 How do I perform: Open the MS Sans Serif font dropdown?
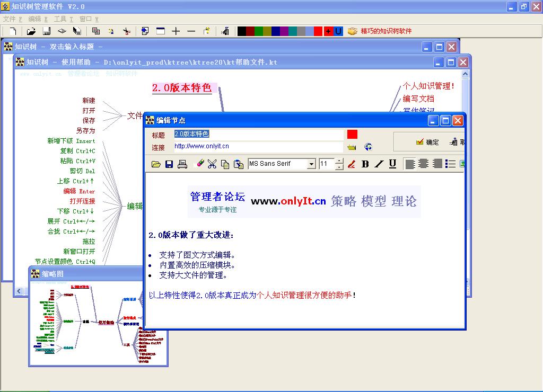[x=311, y=164]
